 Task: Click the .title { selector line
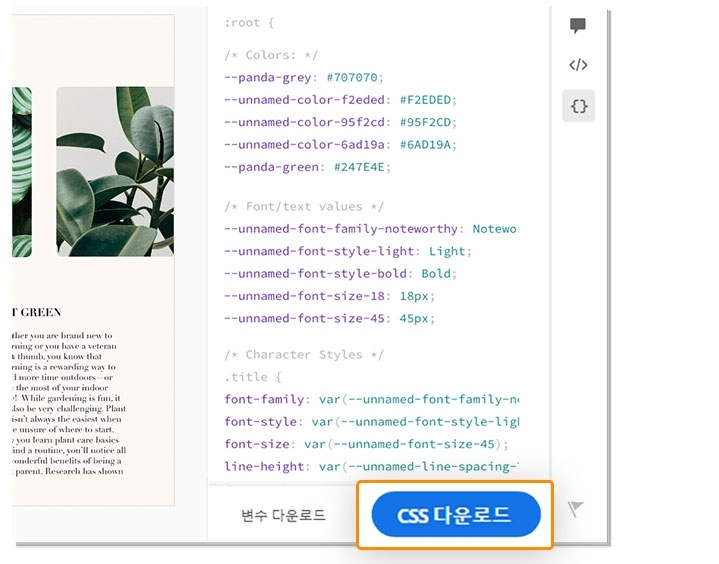pyautogui.click(x=253, y=377)
